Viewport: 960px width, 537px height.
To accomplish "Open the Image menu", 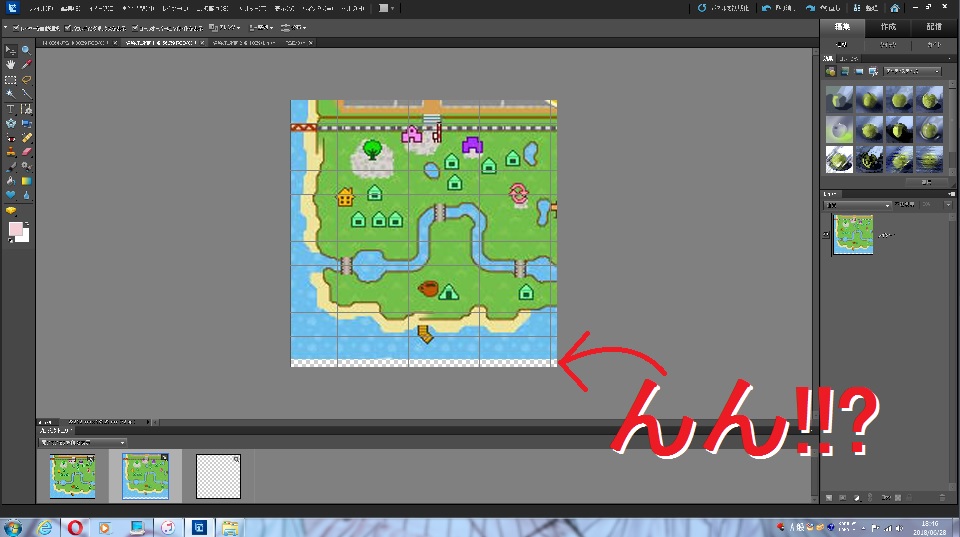I will (102, 9).
